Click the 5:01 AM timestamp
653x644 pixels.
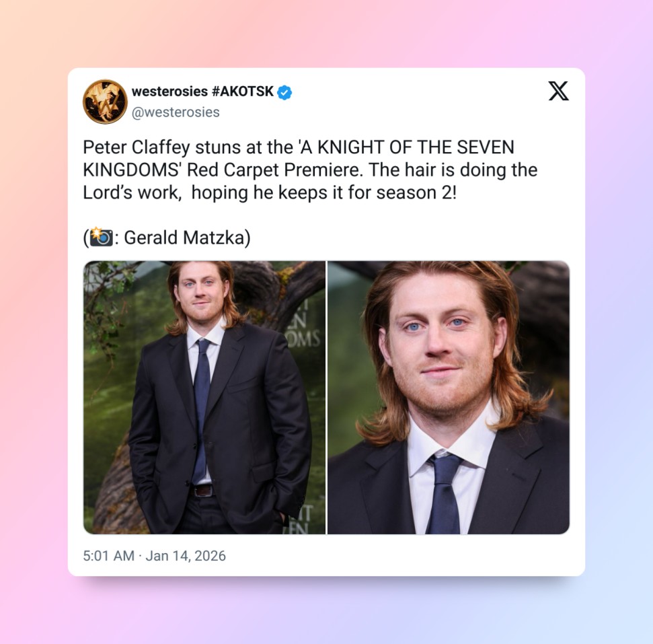(108, 556)
